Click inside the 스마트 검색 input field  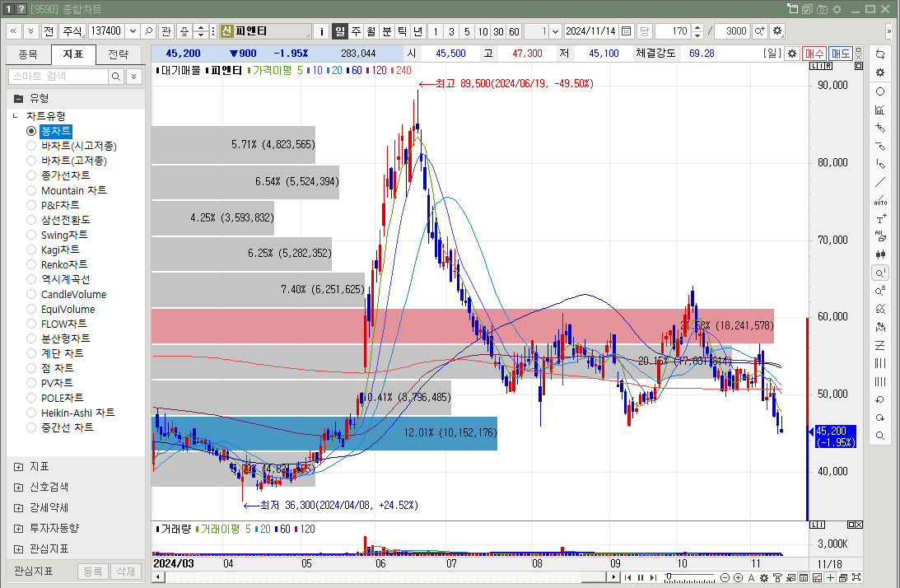coord(58,77)
